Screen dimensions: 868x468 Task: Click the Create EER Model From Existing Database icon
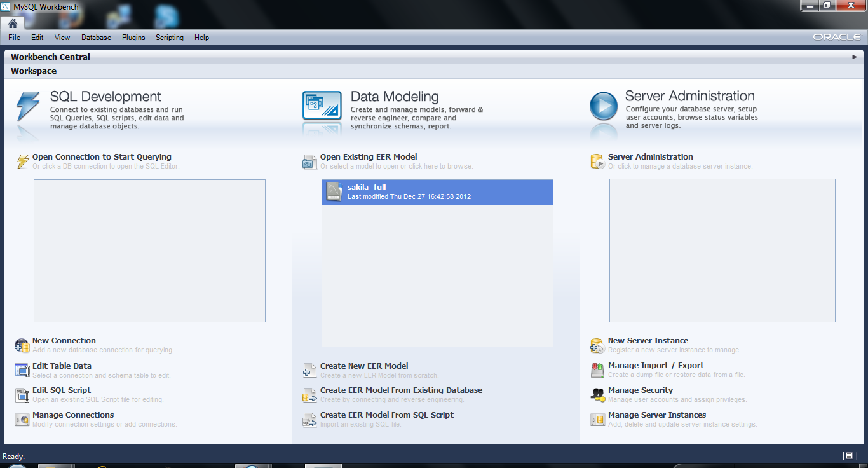pyautogui.click(x=309, y=395)
